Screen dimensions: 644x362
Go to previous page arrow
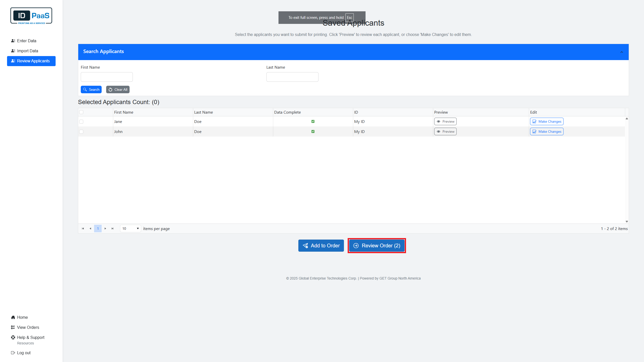pyautogui.click(x=90, y=229)
